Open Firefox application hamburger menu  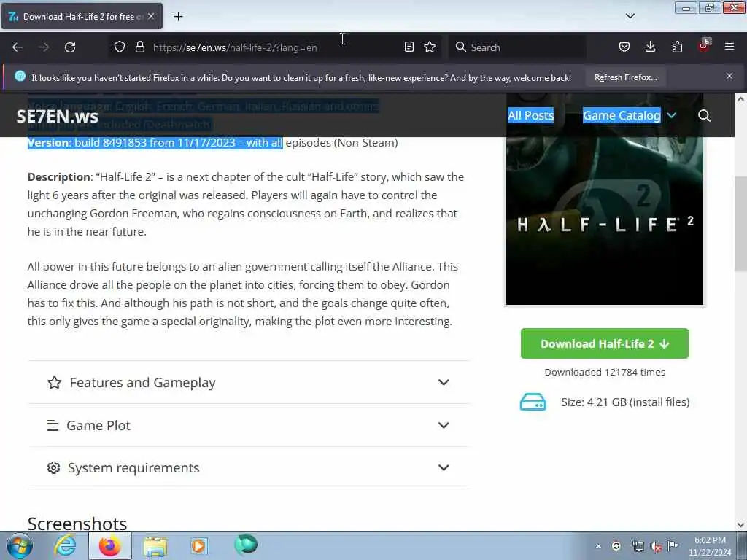729,47
